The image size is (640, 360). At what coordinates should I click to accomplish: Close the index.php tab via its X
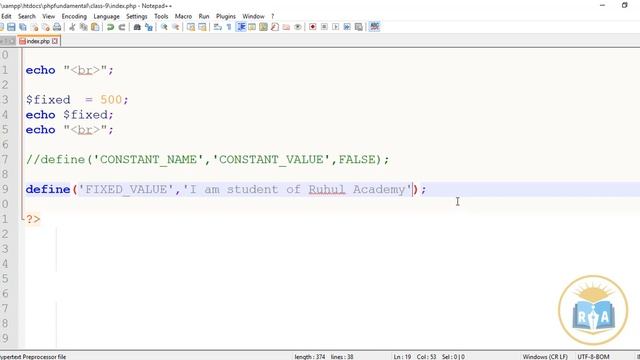click(x=55, y=41)
